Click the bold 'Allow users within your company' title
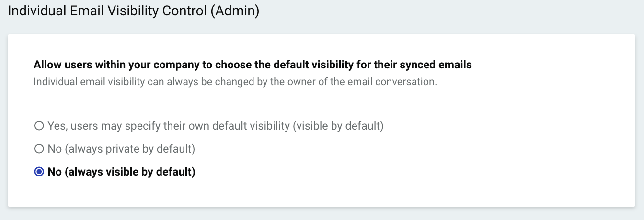Viewport: 644px width, 220px height. 253,65
